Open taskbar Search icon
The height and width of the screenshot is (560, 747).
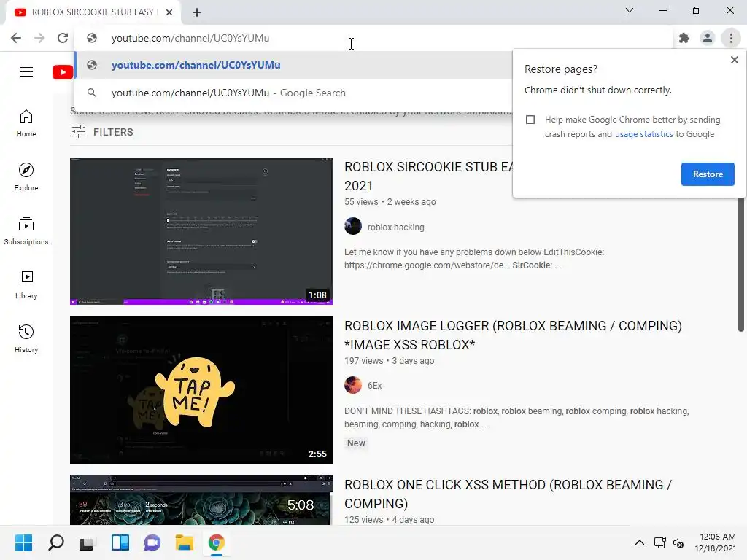coord(55,542)
